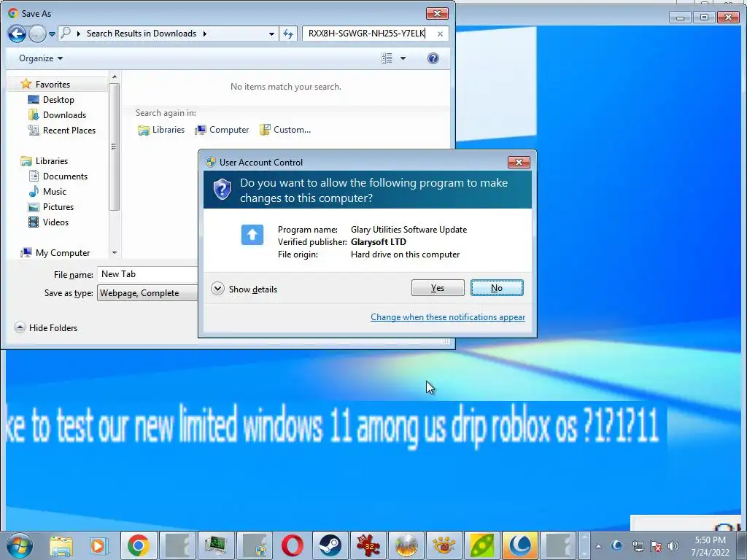
Task: Show hidden tray icons arrow
Action: (x=598, y=547)
